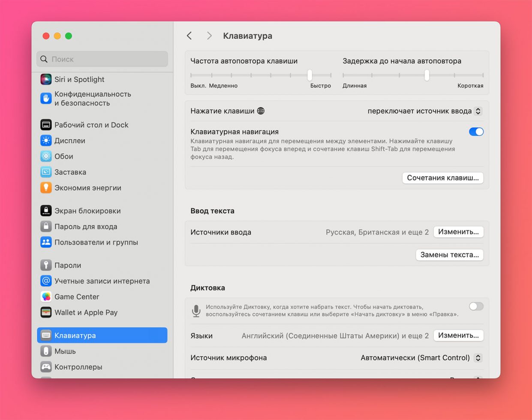This screenshot has width=532, height=420.
Task: Select the Контроллеры gamepad icon
Action: coord(46,367)
